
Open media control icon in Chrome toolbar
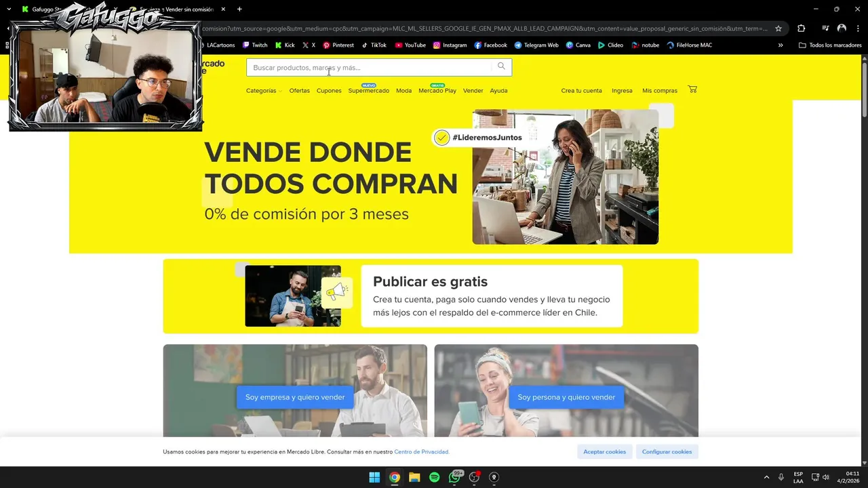pos(825,28)
